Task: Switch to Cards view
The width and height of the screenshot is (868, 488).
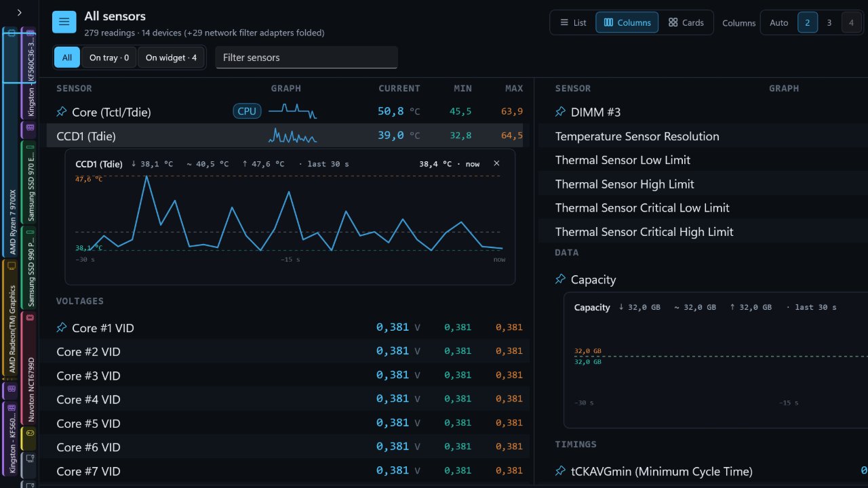Action: pos(686,22)
